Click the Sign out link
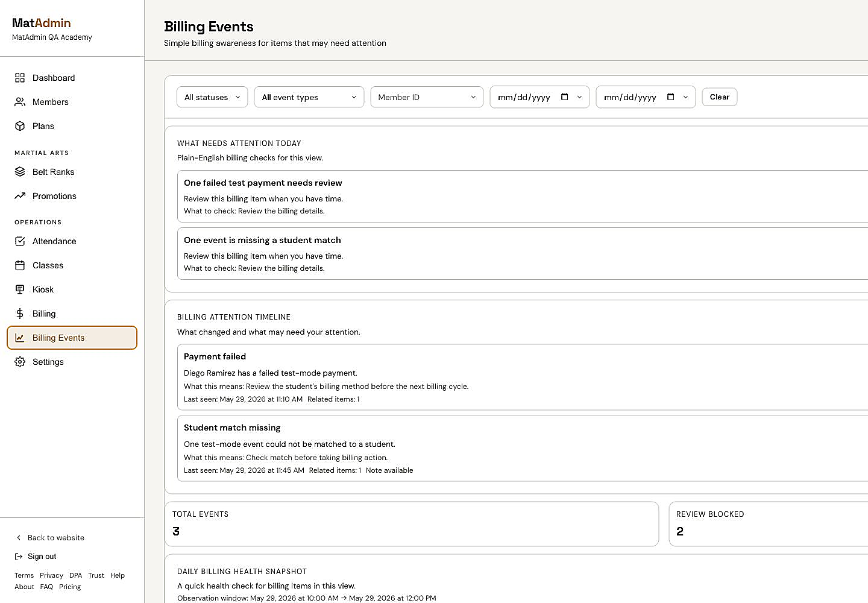Image resolution: width=868 pixels, height=603 pixels. coord(36,557)
